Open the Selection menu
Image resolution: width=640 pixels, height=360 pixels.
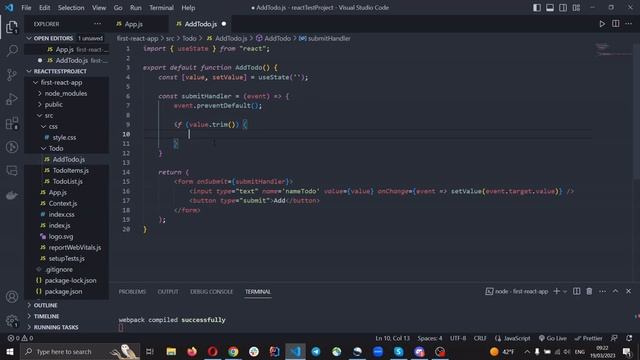tap(71, 8)
